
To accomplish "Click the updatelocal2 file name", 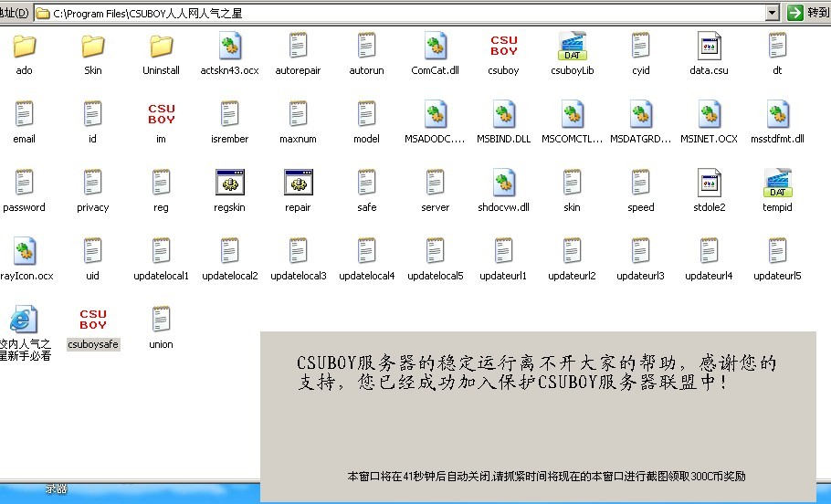I will click(x=229, y=276).
